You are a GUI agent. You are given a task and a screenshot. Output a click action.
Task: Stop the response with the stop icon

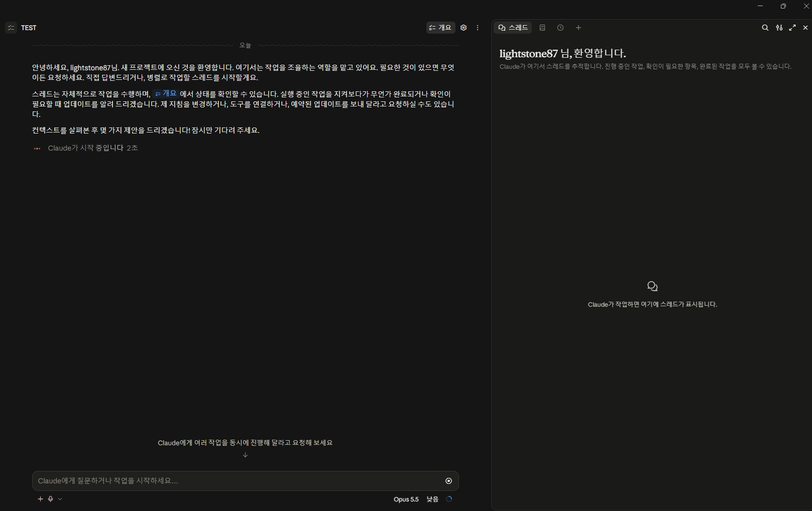[x=449, y=481]
